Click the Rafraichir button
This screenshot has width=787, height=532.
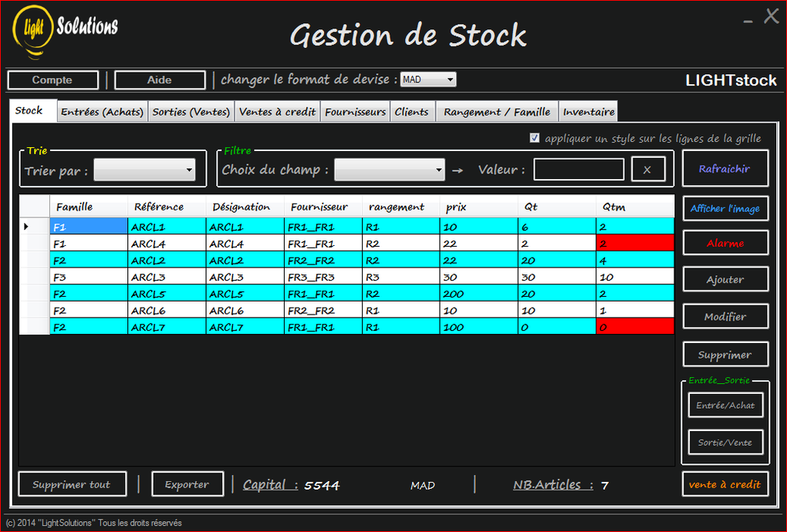click(x=725, y=168)
